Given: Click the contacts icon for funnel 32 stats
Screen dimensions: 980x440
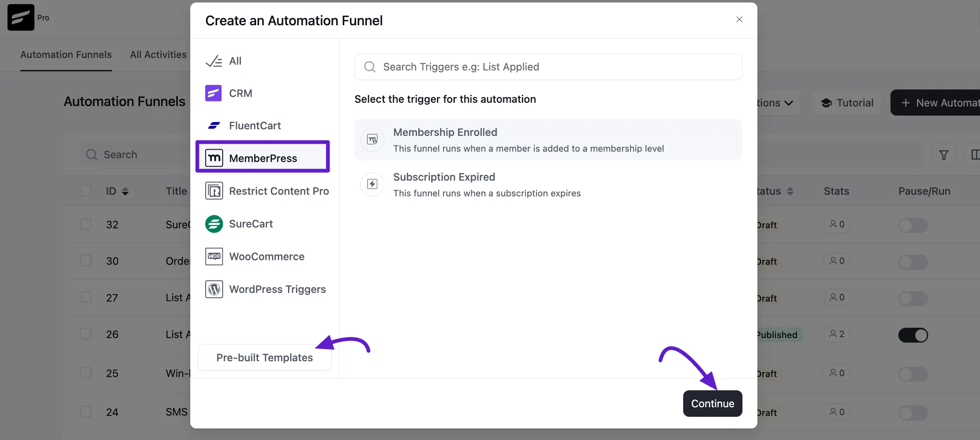Looking at the screenshot, I should click(832, 224).
